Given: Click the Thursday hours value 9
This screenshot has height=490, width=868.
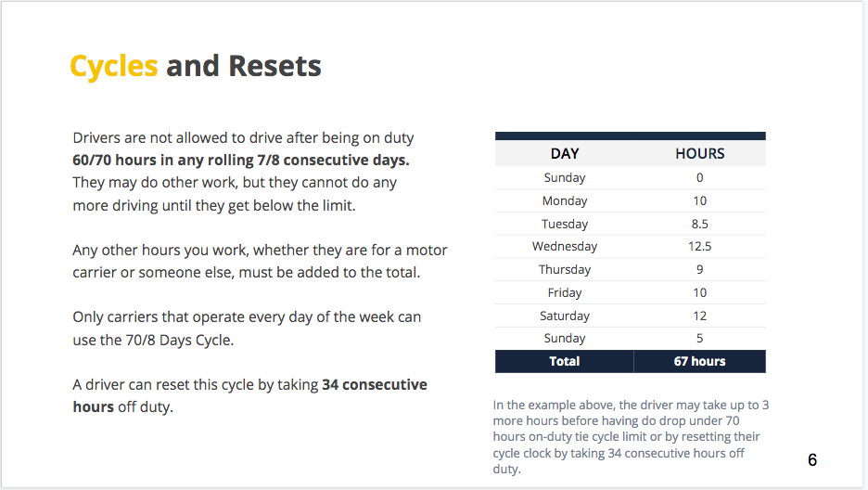Looking at the screenshot, I should tap(699, 270).
